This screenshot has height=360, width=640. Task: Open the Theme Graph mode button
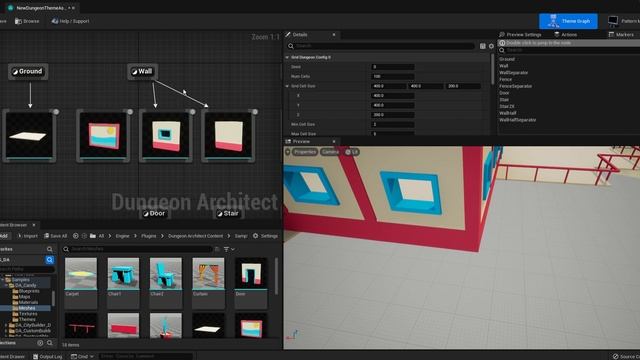click(568, 21)
